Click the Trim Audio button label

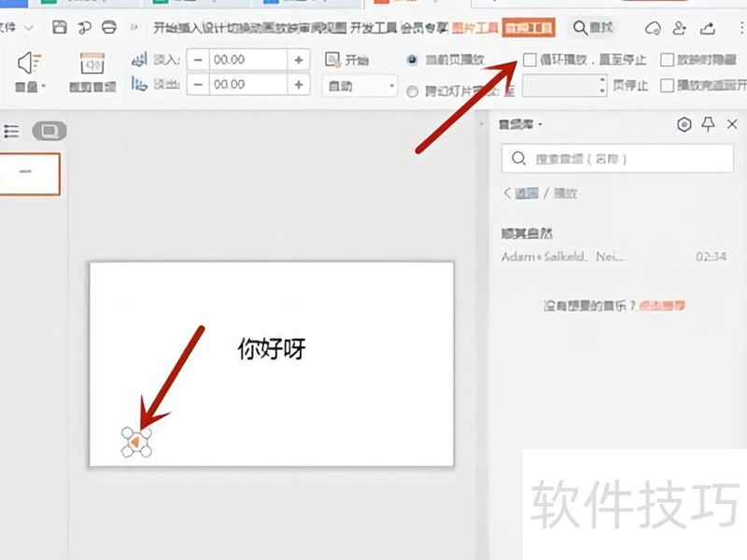tap(92, 87)
